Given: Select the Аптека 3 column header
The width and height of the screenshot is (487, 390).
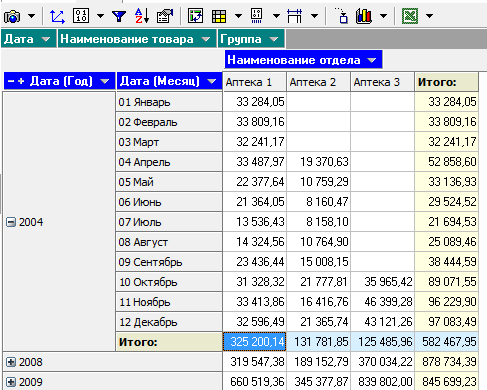Looking at the screenshot, I should coord(382,82).
